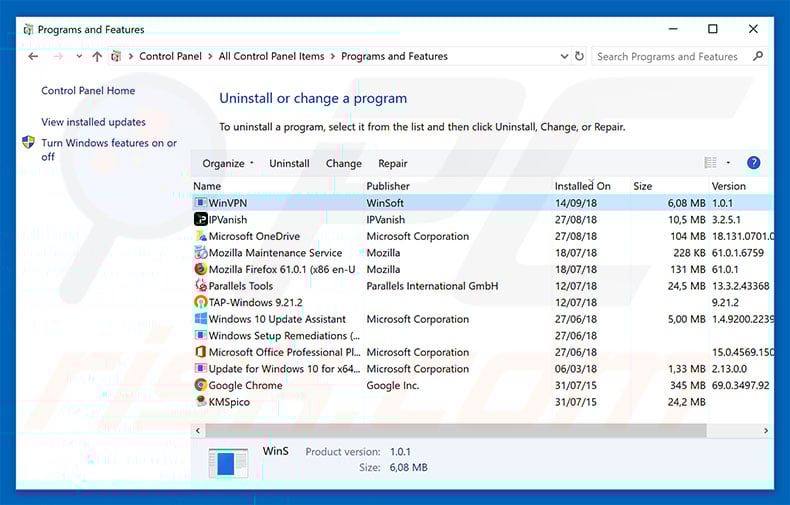Click the Uninstall toolbar command
The image size is (790, 505).
pos(289,163)
